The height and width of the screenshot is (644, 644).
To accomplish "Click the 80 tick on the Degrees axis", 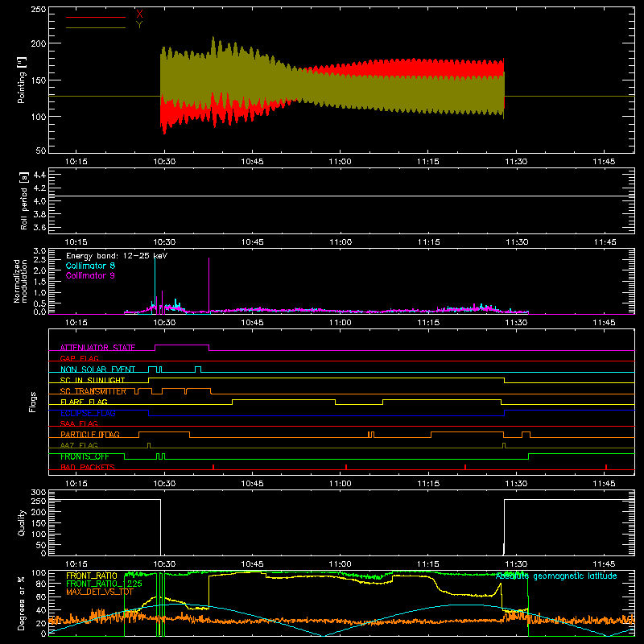I will [41, 584].
